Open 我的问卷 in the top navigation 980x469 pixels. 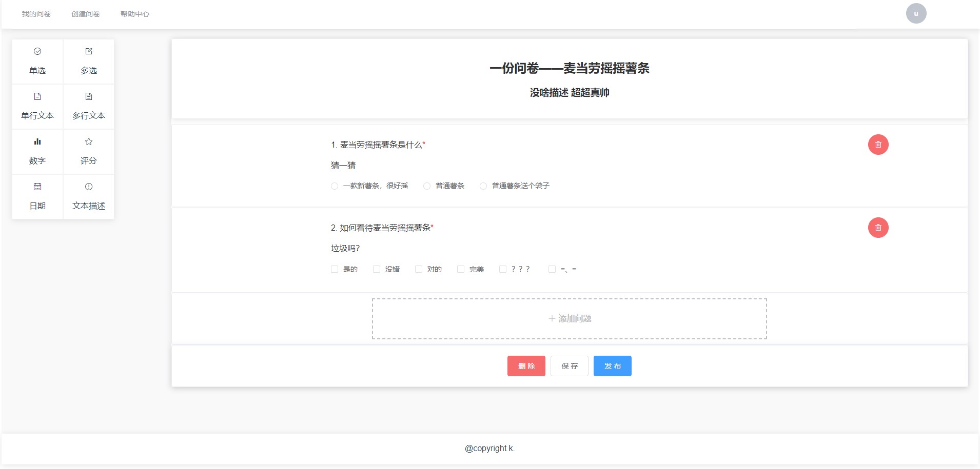pos(36,14)
